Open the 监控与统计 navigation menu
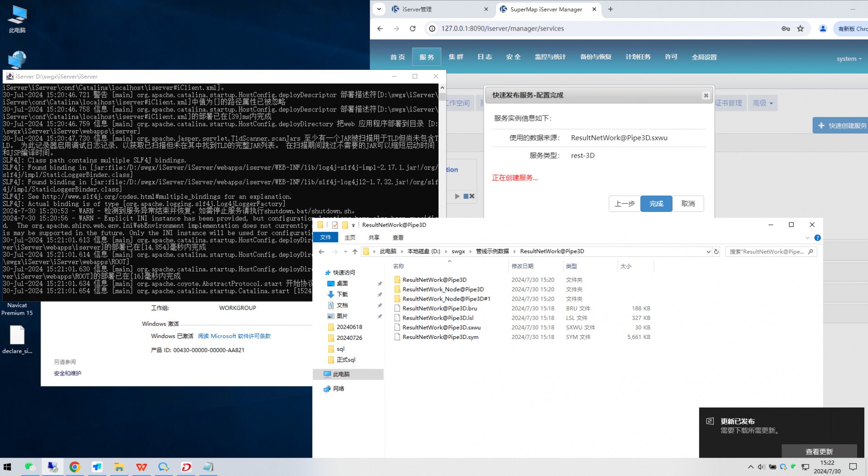 point(550,57)
